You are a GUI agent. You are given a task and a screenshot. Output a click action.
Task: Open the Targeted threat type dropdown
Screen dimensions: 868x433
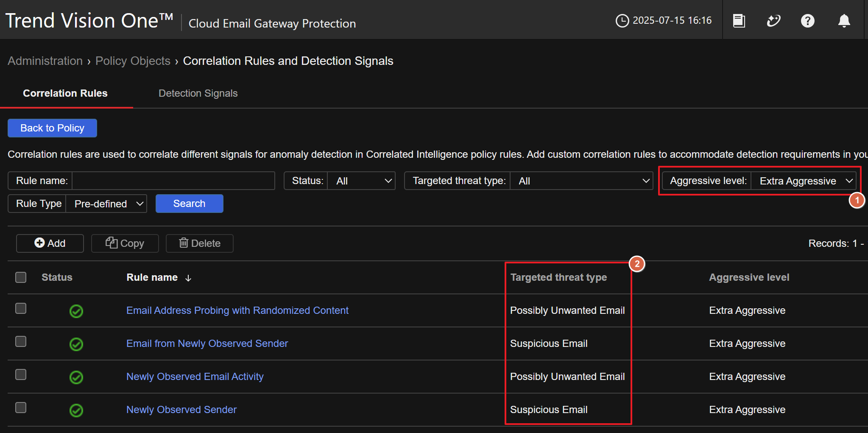point(581,181)
